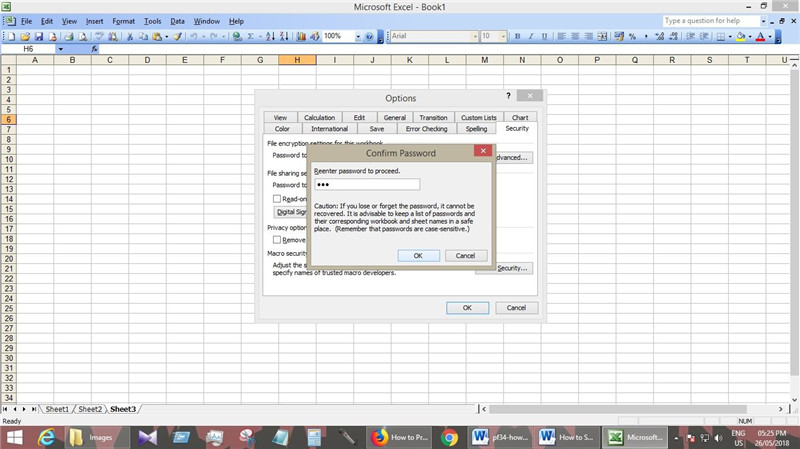Click Merge and Center icon
Image resolution: width=800 pixels, height=449 pixels.
pyautogui.click(x=603, y=36)
